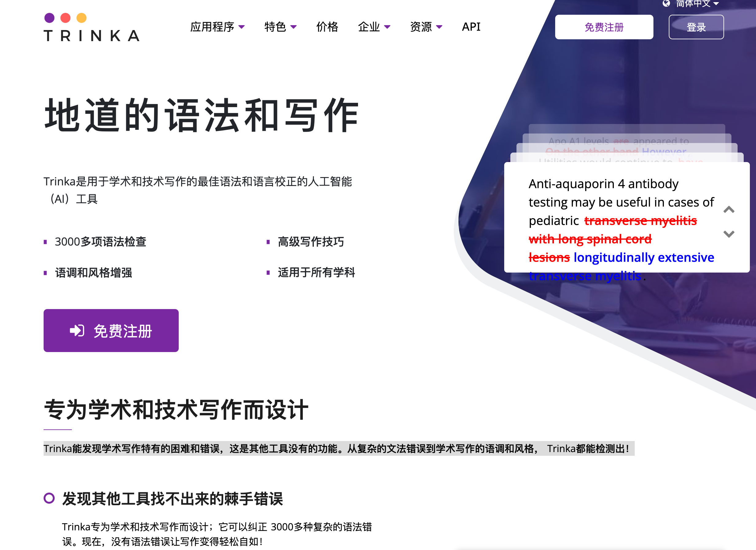Expand the 企业 menu
The width and height of the screenshot is (756, 550).
tap(374, 27)
